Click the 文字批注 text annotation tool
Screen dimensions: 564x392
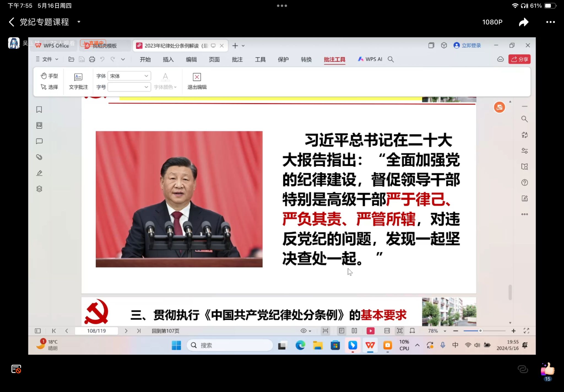tap(78, 81)
